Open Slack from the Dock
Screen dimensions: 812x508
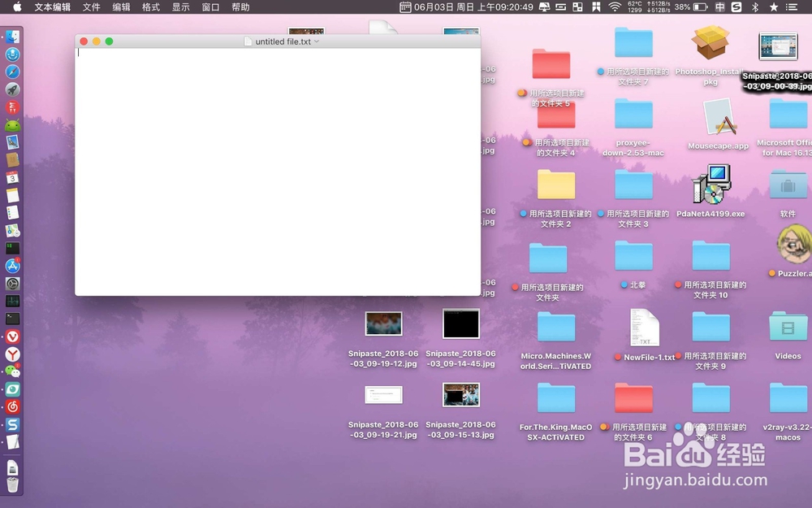click(x=11, y=423)
